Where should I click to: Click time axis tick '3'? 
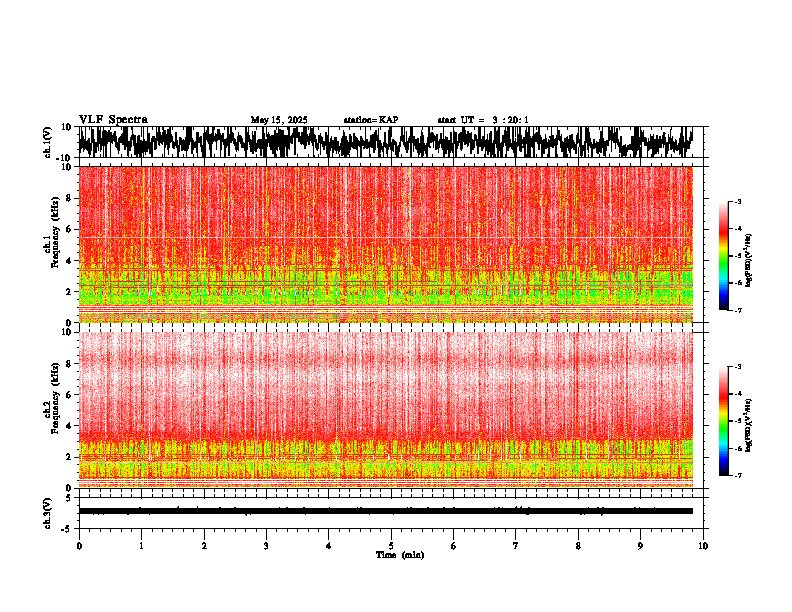coord(266,546)
